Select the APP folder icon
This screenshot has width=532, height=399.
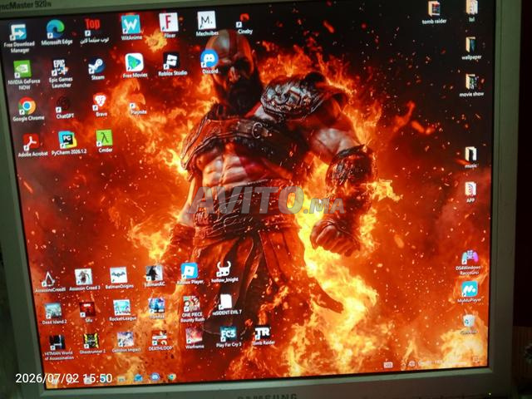click(x=470, y=189)
